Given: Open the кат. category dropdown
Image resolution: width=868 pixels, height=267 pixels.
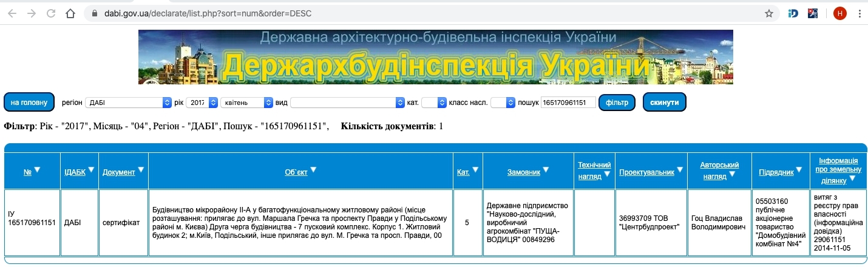Looking at the screenshot, I should point(434,103).
